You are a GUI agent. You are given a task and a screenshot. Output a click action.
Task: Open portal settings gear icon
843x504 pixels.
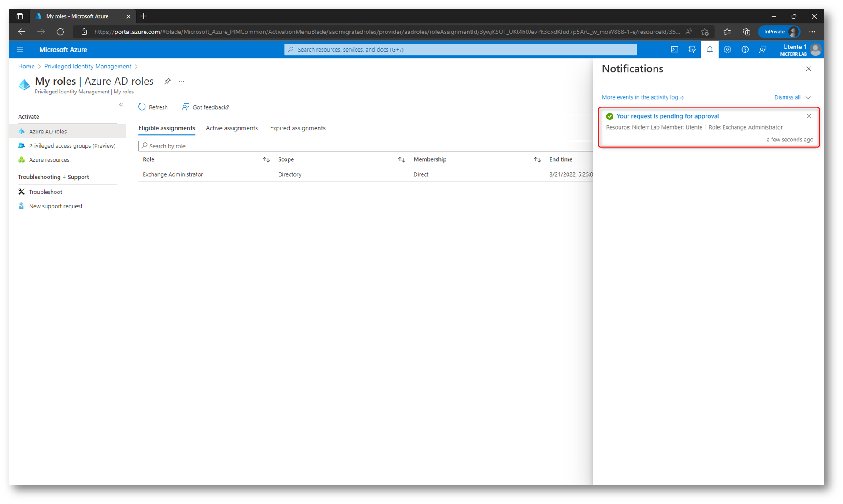coord(727,49)
